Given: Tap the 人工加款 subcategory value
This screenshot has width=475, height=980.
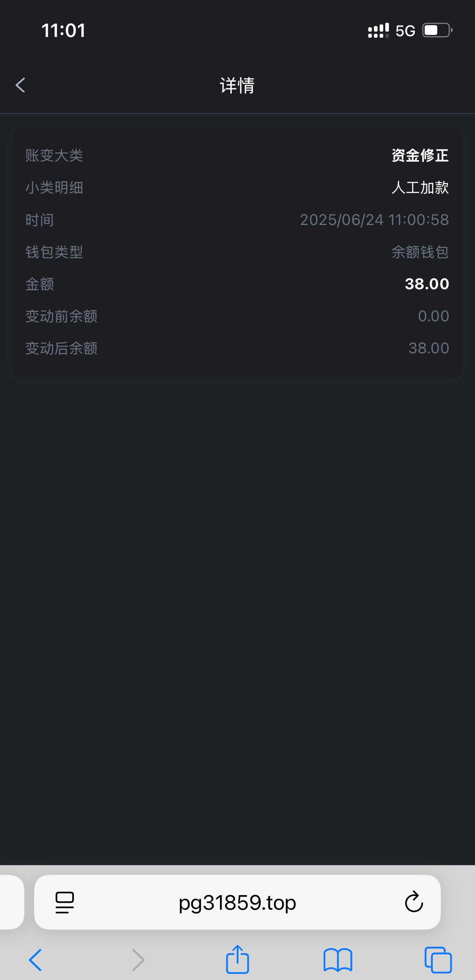Looking at the screenshot, I should [x=420, y=188].
